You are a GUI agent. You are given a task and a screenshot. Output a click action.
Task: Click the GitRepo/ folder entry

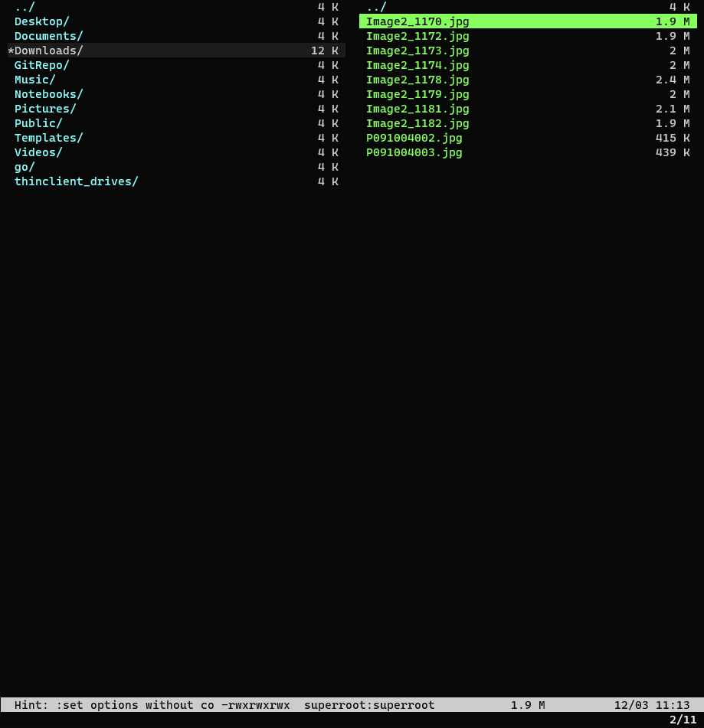[176, 65]
